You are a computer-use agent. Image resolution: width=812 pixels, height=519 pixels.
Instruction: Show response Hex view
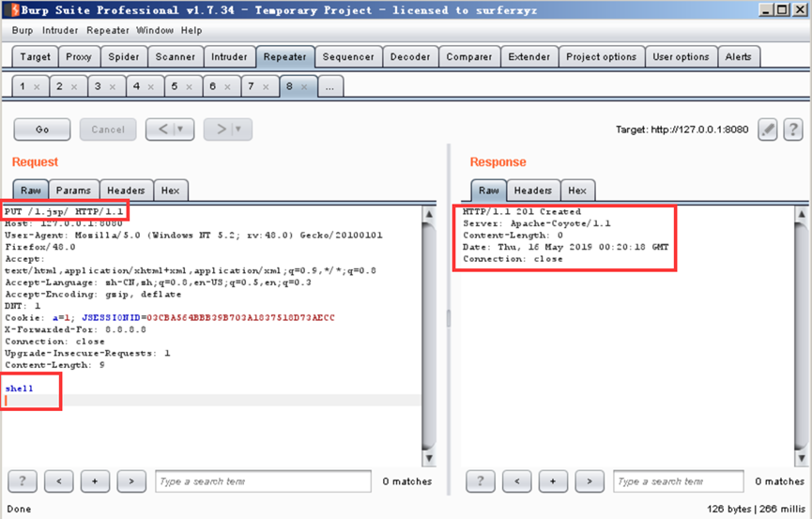[x=577, y=191]
